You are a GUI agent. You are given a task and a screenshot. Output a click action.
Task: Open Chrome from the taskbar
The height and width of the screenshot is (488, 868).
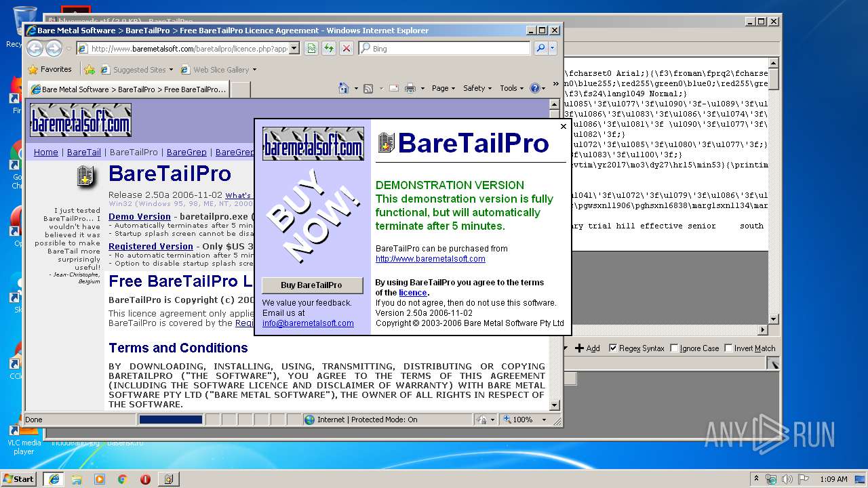click(x=123, y=479)
